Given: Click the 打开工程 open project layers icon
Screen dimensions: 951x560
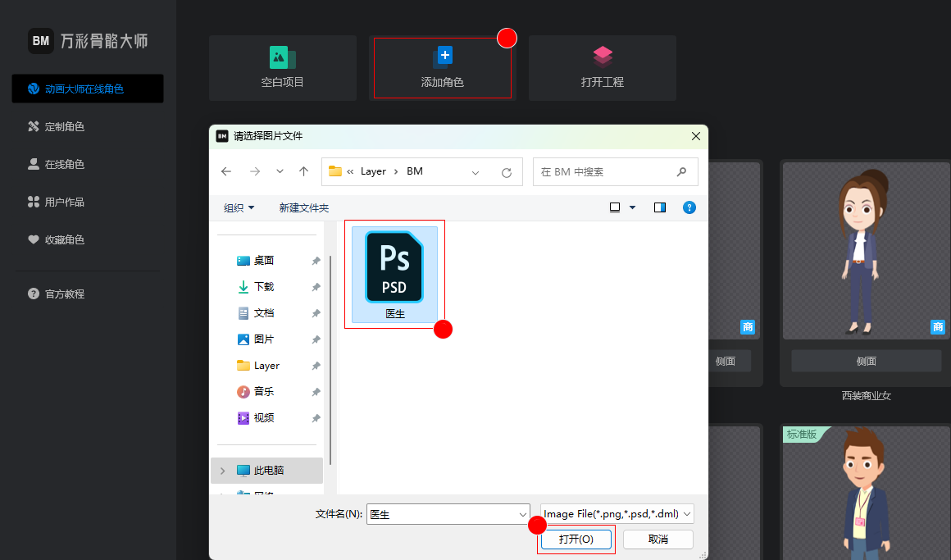Looking at the screenshot, I should point(603,57).
